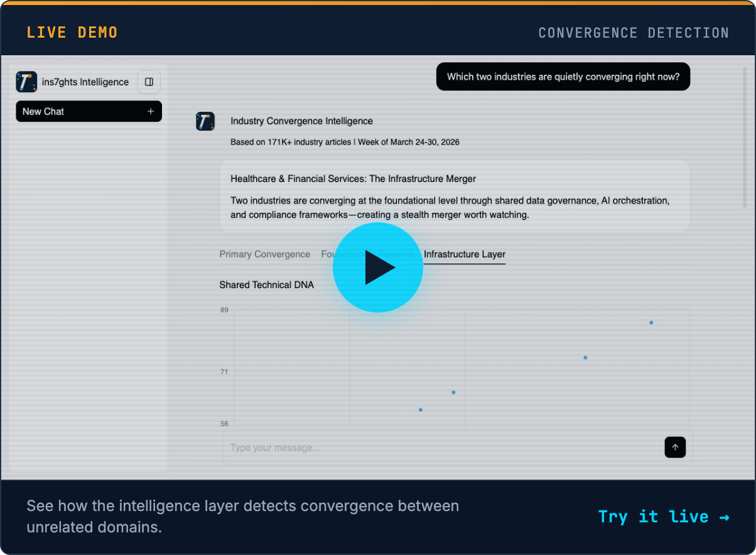The width and height of the screenshot is (756, 555).
Task: Send message with the arrow button
Action: click(x=675, y=447)
